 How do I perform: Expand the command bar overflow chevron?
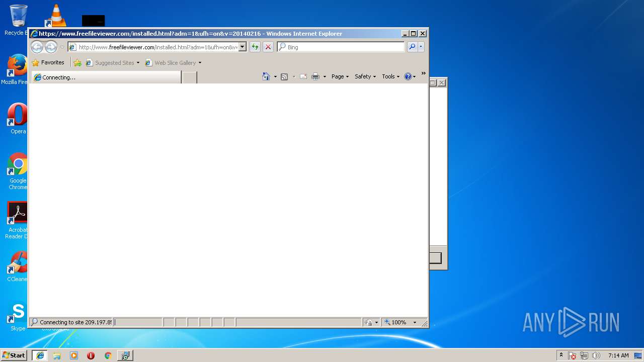tap(423, 74)
